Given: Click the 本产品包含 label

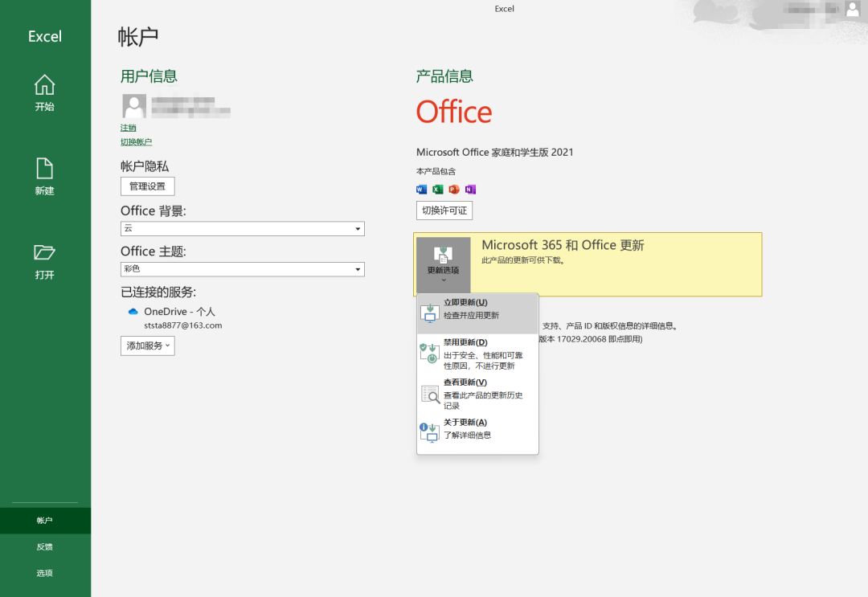Looking at the screenshot, I should (436, 171).
